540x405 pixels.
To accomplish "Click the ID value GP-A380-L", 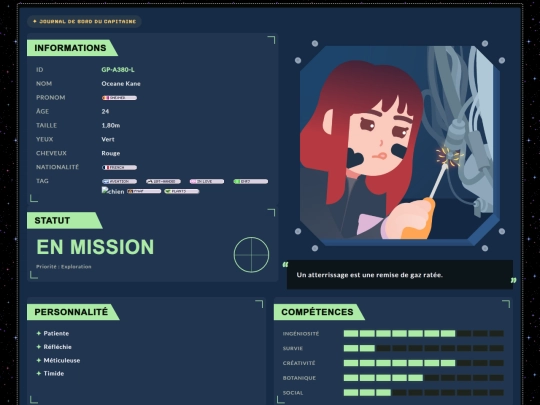I will 118,70.
